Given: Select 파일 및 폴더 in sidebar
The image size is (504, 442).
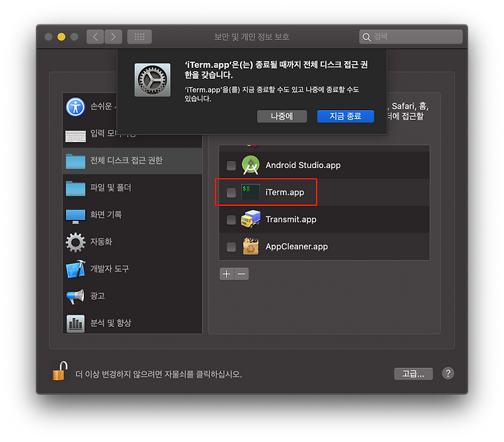Looking at the screenshot, I should (x=132, y=188).
